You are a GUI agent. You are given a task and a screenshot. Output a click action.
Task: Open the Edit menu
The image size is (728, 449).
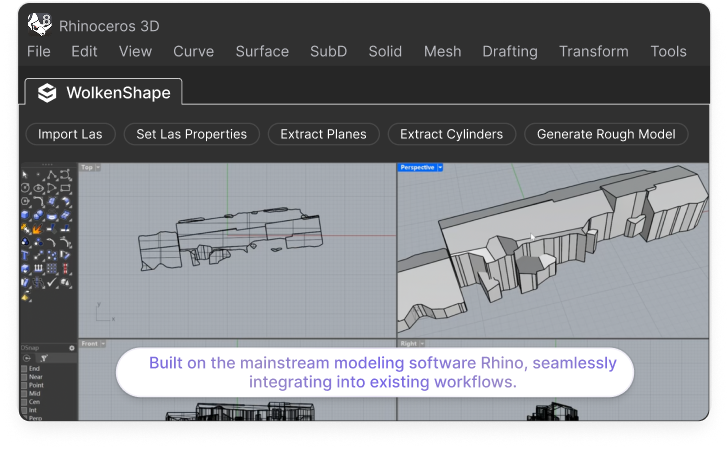(84, 52)
